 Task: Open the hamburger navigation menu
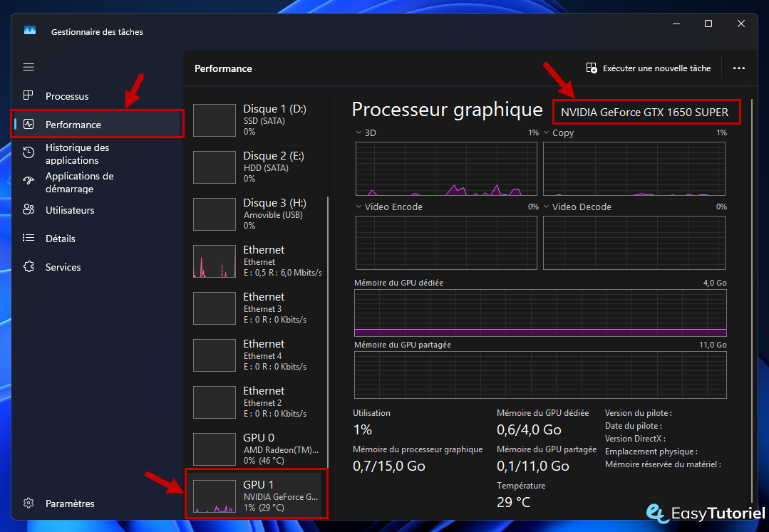tap(29, 67)
